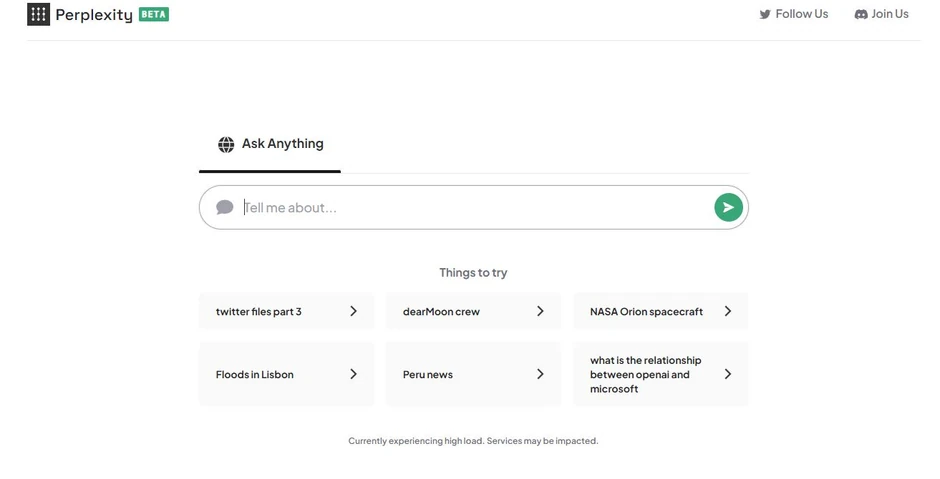Screen dimensions: 940x479
Task: Open the chevron next to Floods in Lisbon
Action: pyautogui.click(x=353, y=374)
